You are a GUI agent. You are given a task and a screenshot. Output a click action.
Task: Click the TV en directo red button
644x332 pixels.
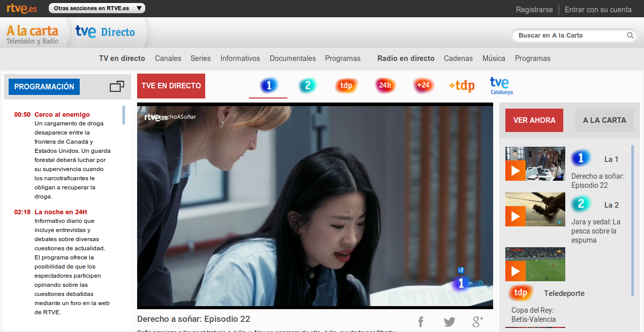click(171, 86)
